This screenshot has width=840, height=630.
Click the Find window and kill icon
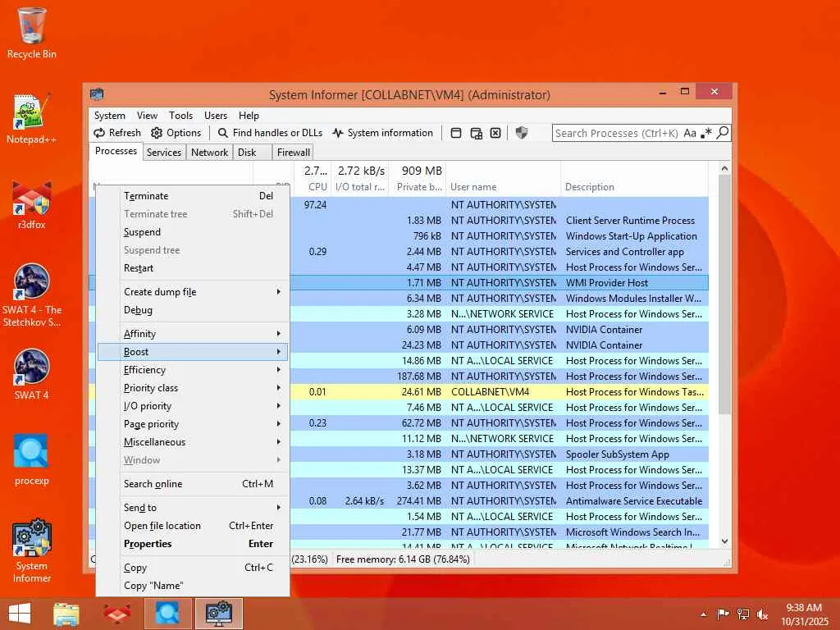click(x=495, y=133)
